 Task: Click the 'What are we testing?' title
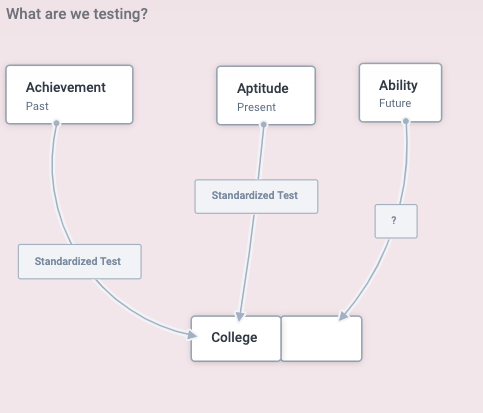coord(77,14)
